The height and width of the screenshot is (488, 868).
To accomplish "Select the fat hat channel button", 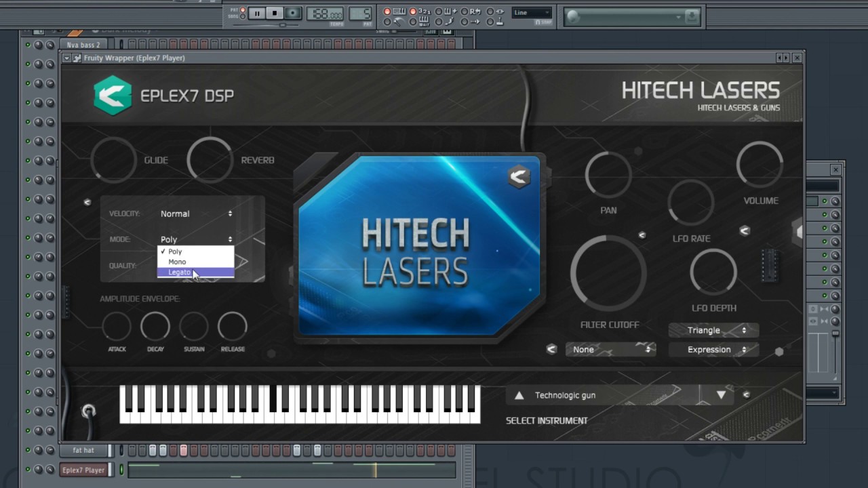I will 83,450.
